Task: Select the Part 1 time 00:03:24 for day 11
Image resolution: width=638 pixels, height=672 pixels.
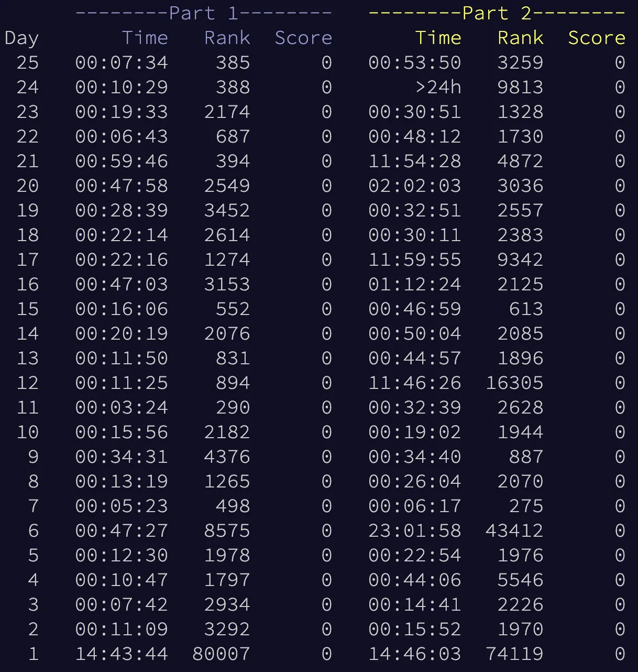Action: coord(121,407)
